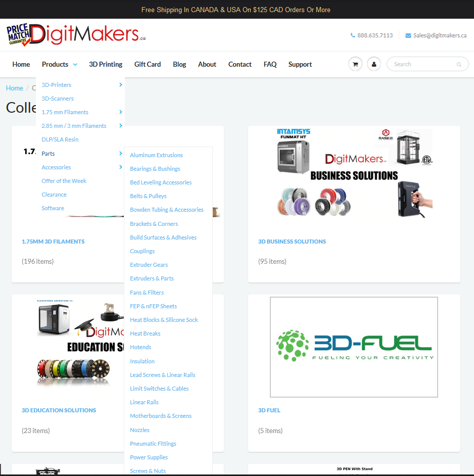Open the Business Solutions banner thumbnail
This screenshot has height=476, width=474.
pyautogui.click(x=354, y=173)
